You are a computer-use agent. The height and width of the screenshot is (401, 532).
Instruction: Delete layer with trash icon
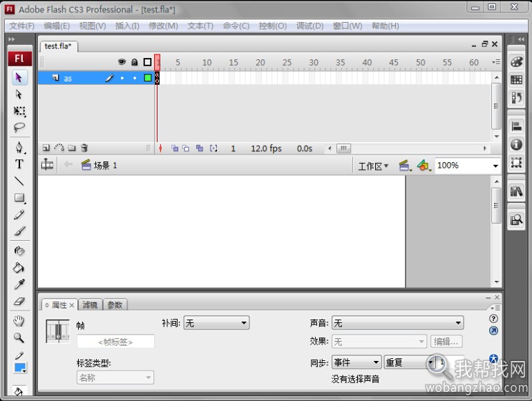(x=84, y=148)
